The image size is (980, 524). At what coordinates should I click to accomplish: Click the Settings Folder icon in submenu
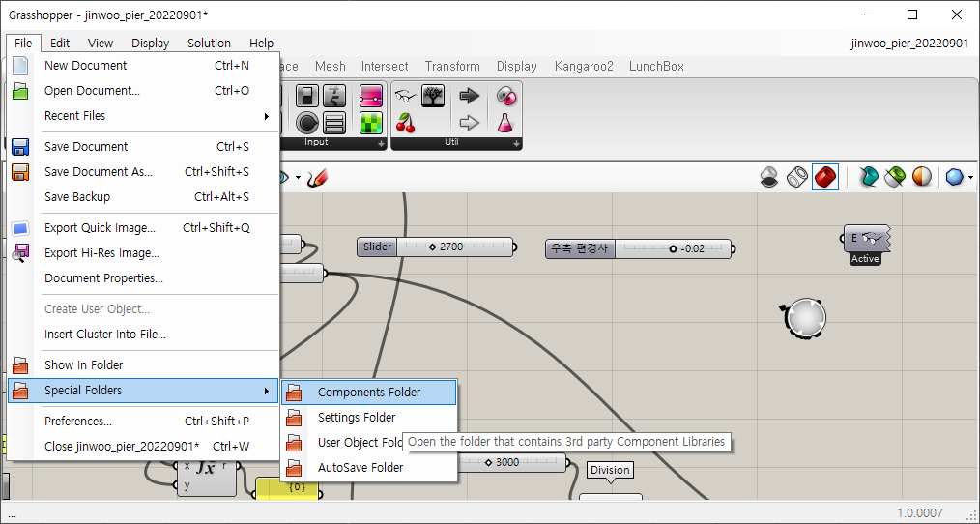294,418
